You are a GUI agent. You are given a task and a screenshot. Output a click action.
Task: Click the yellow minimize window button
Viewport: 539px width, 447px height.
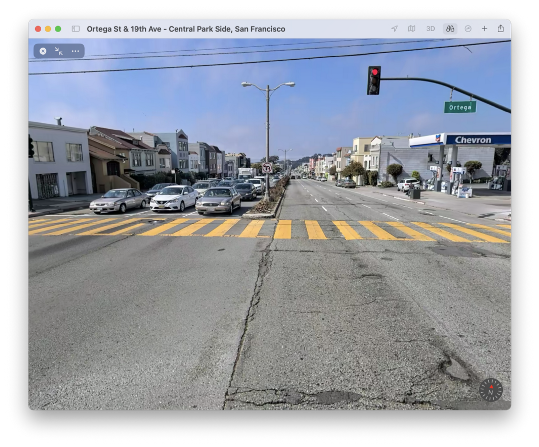point(48,29)
